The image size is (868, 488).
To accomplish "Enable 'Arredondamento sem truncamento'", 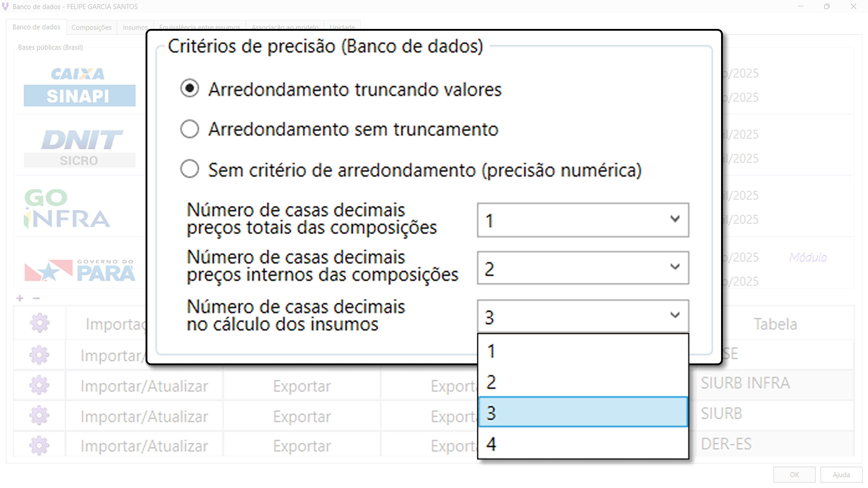I will point(189,129).
